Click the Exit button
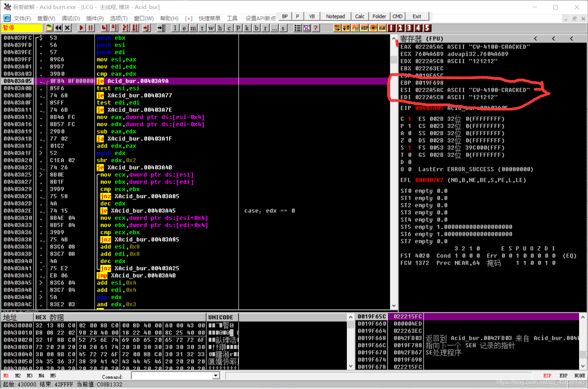The width and height of the screenshot is (588, 389). pos(417,16)
